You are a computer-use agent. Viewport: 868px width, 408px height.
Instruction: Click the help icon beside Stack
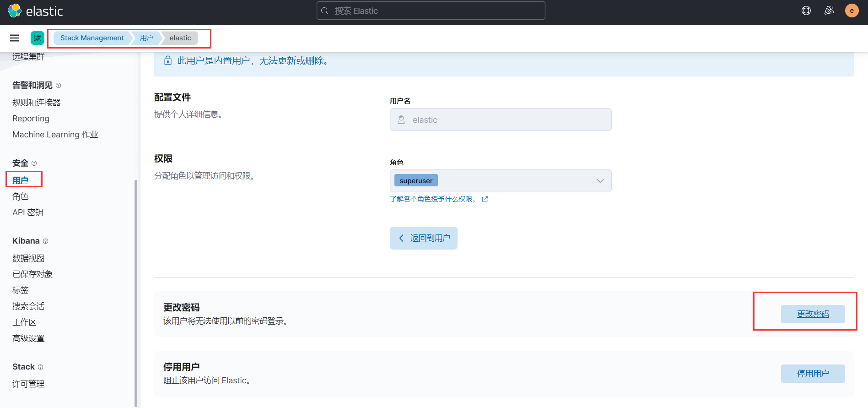[x=40, y=367]
